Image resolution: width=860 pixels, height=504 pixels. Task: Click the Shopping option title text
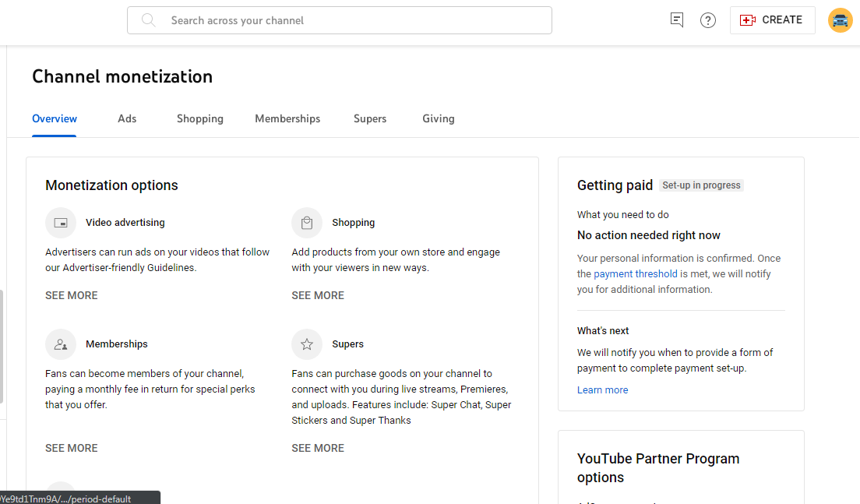click(353, 223)
